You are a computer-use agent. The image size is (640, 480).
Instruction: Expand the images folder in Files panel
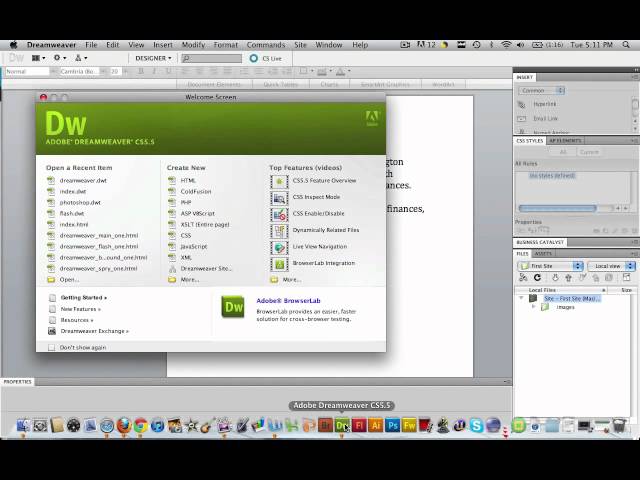533,307
